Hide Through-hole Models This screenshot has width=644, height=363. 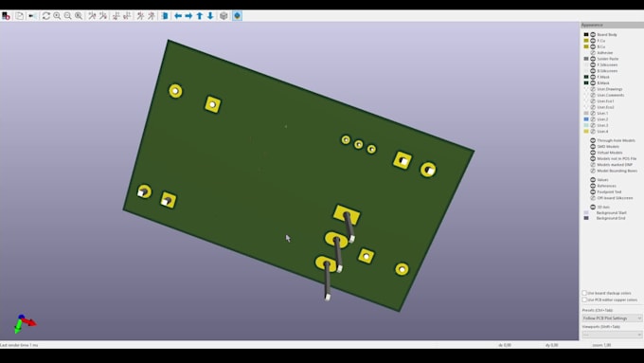point(593,140)
